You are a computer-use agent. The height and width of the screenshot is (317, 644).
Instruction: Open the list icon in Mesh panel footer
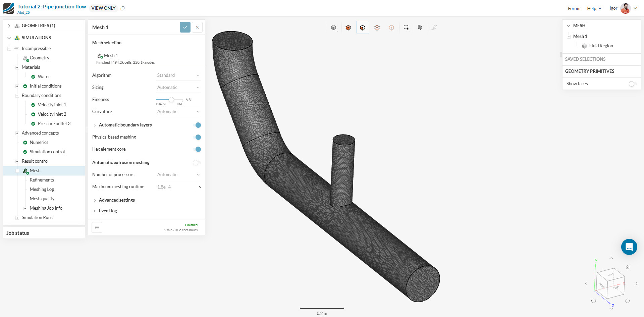click(x=97, y=227)
